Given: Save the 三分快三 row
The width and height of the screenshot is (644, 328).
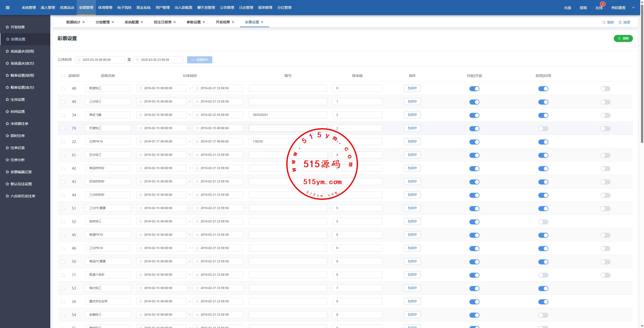Looking at the screenshot, I should click(412, 102).
